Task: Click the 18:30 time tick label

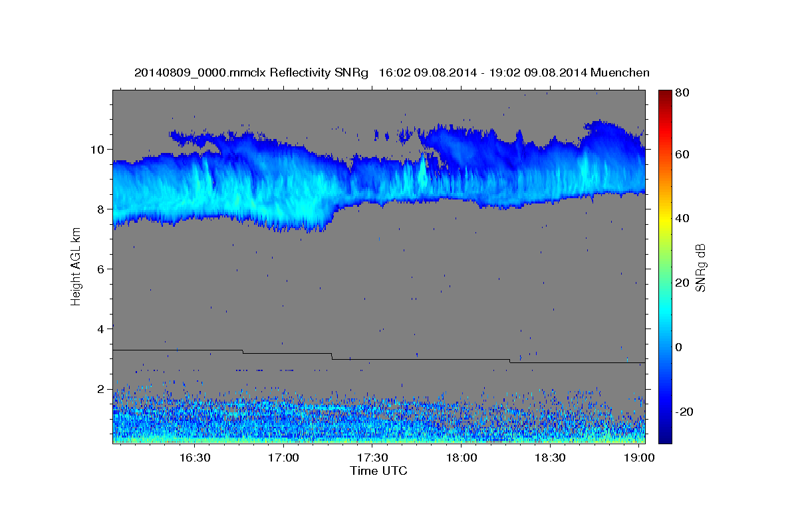Action: [x=551, y=458]
